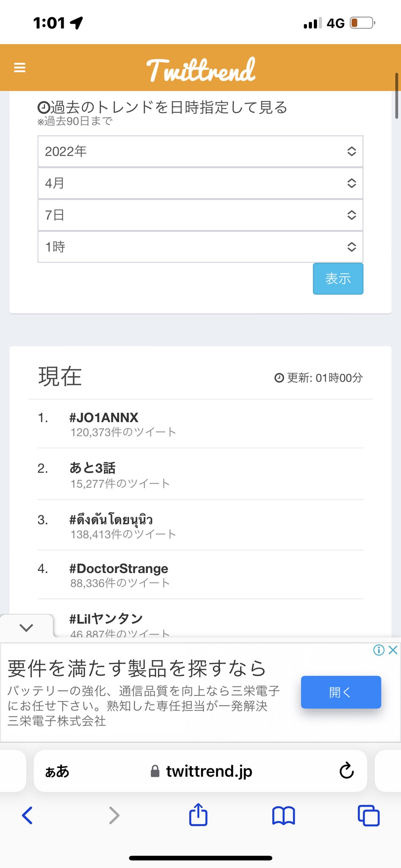
Task: Open the #JO1ANNX trend link
Action: 104,417
